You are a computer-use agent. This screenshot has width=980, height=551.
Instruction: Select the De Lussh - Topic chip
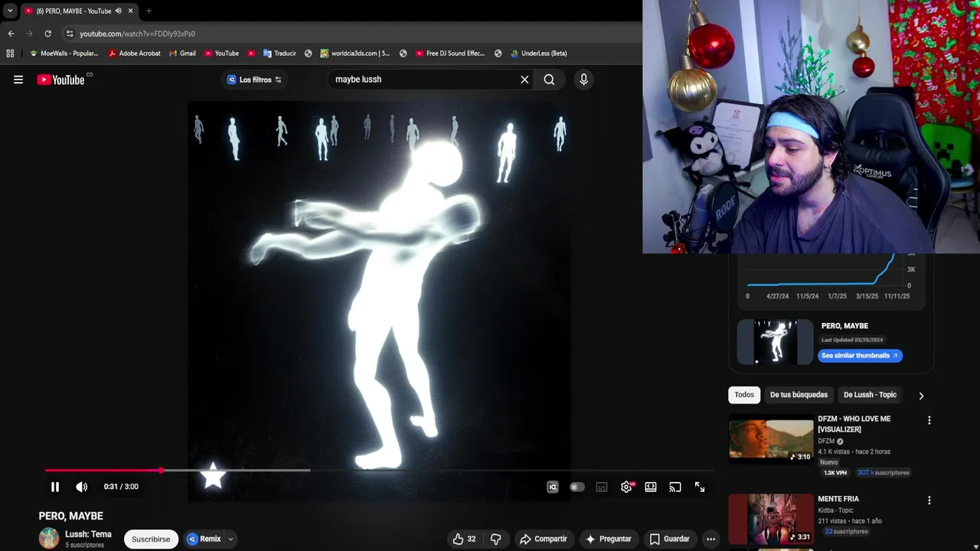point(870,395)
